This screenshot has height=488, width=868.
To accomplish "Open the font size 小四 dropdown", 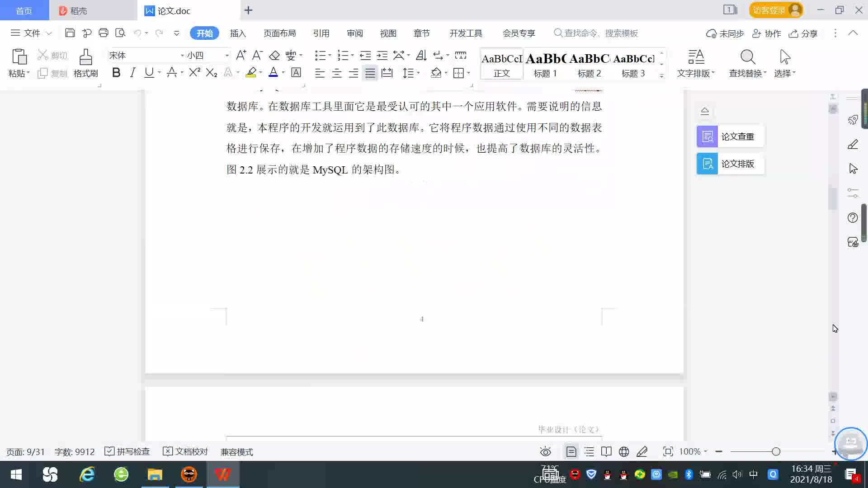I will click(x=227, y=56).
